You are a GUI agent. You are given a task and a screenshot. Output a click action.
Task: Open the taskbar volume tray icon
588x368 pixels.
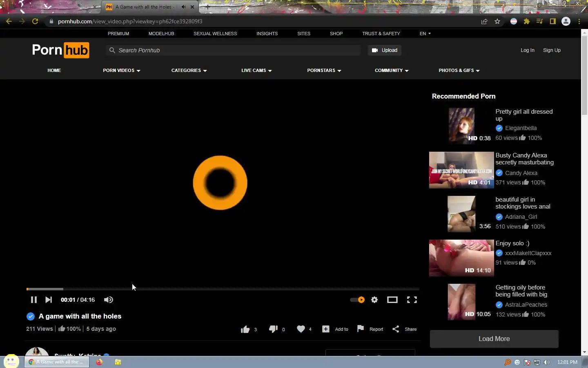(547, 362)
